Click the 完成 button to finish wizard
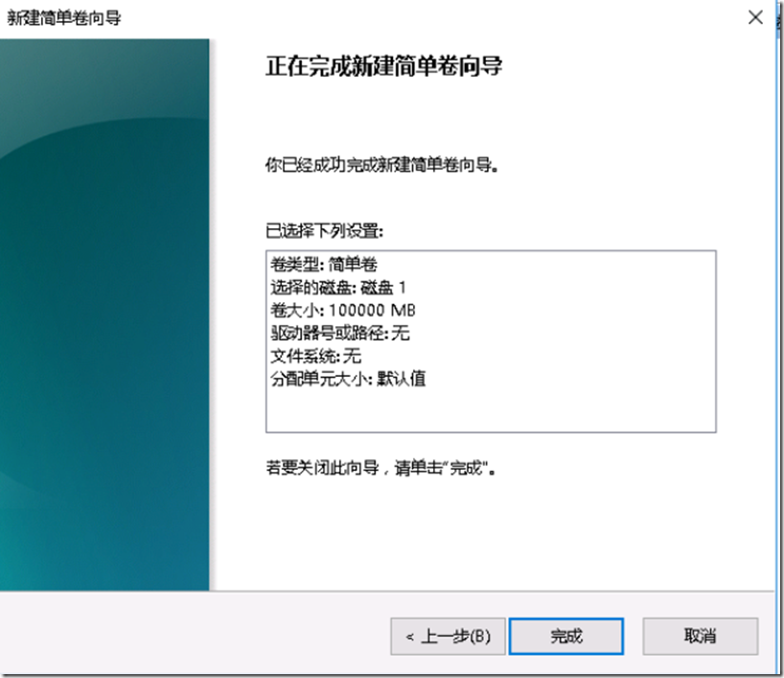The width and height of the screenshot is (784, 678). [x=566, y=636]
